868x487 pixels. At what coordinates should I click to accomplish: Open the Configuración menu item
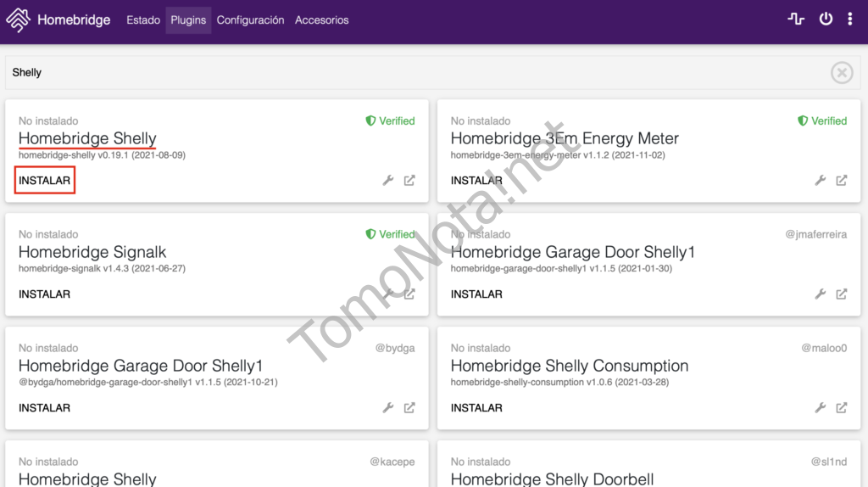point(250,20)
